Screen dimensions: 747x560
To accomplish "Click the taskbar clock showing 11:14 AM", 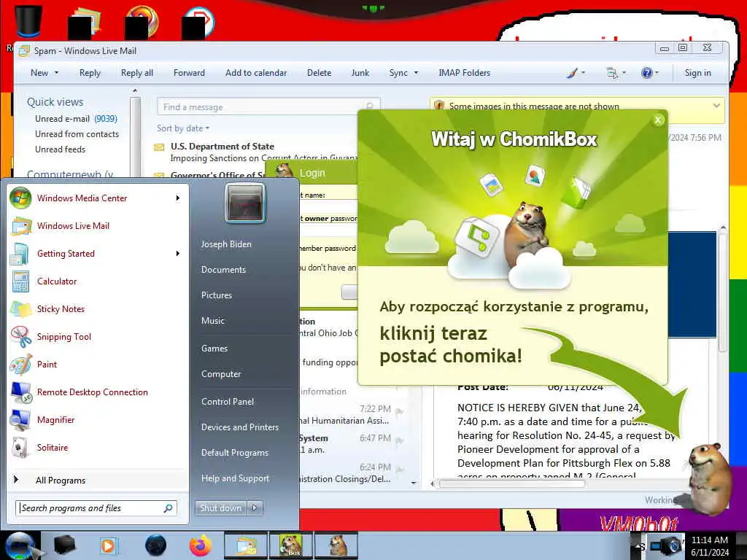I will coord(709,545).
